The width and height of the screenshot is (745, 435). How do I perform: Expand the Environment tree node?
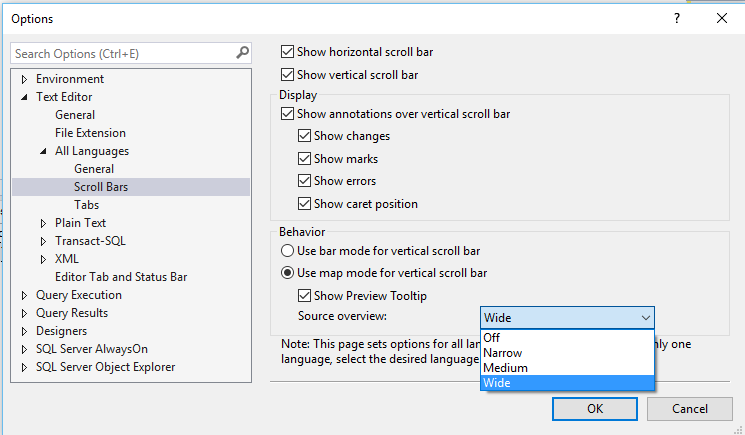pyautogui.click(x=25, y=79)
